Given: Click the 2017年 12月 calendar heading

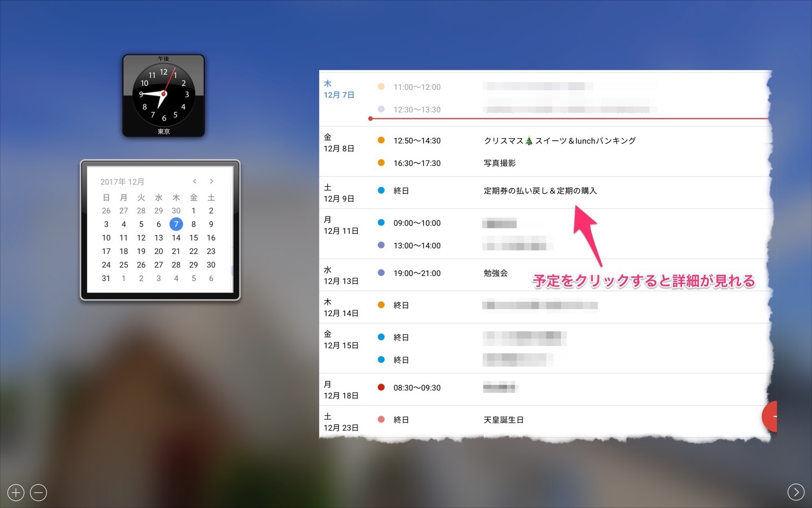Looking at the screenshot, I should point(122,182).
